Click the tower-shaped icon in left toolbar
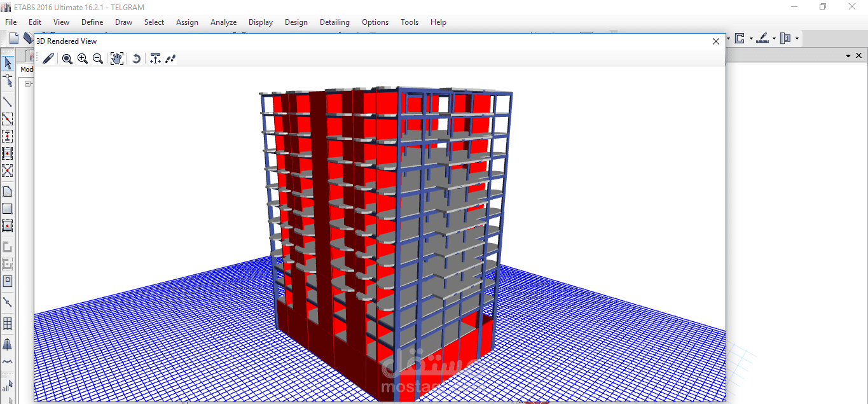The height and width of the screenshot is (404, 868). point(8,344)
